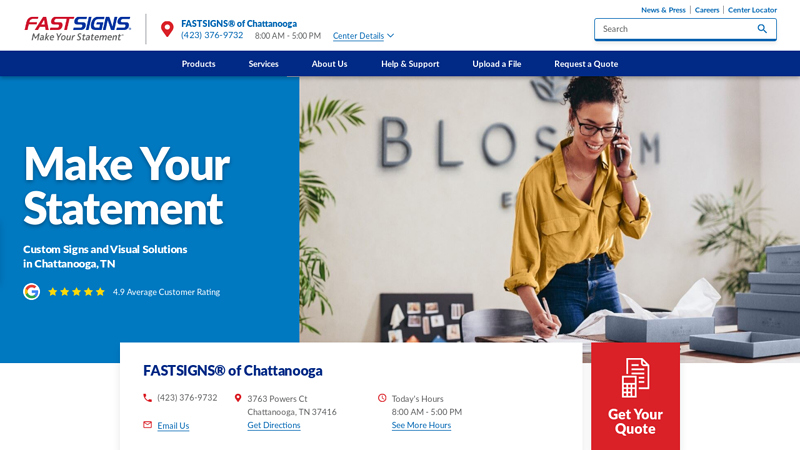
Task: Click the Custom Signs and Visual Solutions subheading
Action: [105, 257]
